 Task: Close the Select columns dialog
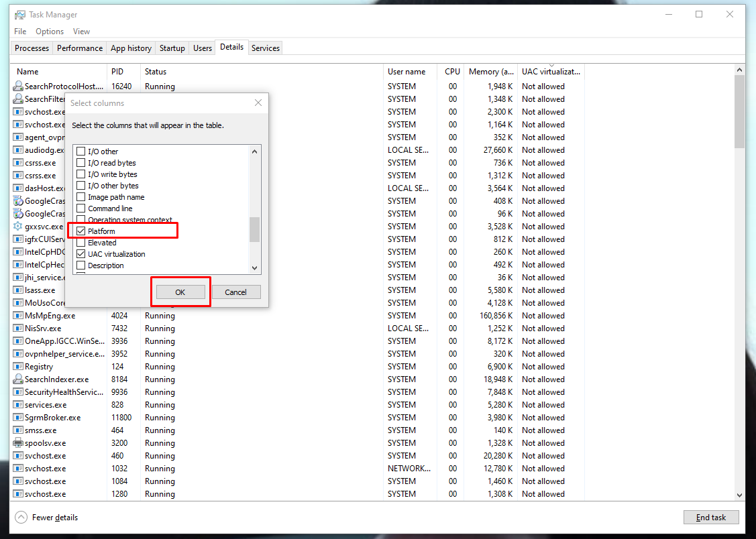pyautogui.click(x=258, y=103)
